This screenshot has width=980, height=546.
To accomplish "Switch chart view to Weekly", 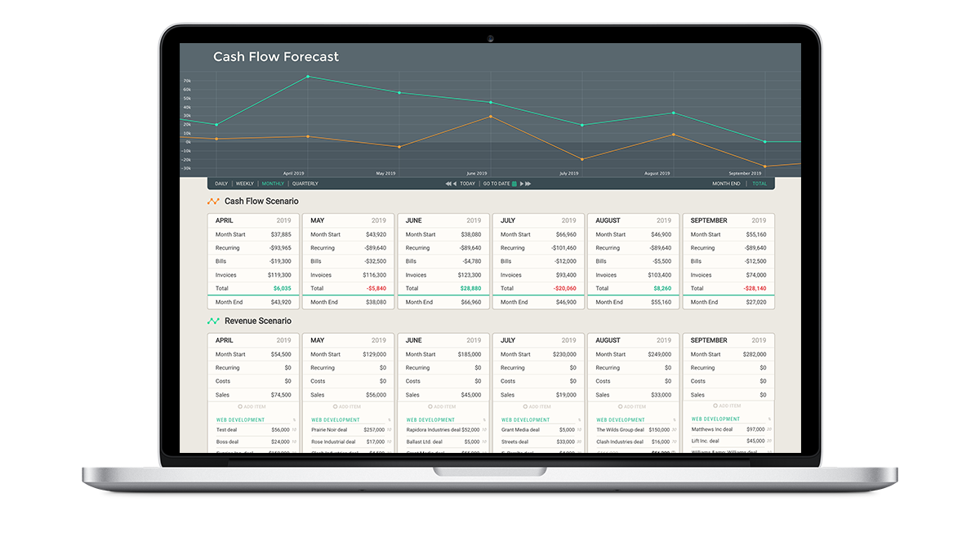I will 245,184.
